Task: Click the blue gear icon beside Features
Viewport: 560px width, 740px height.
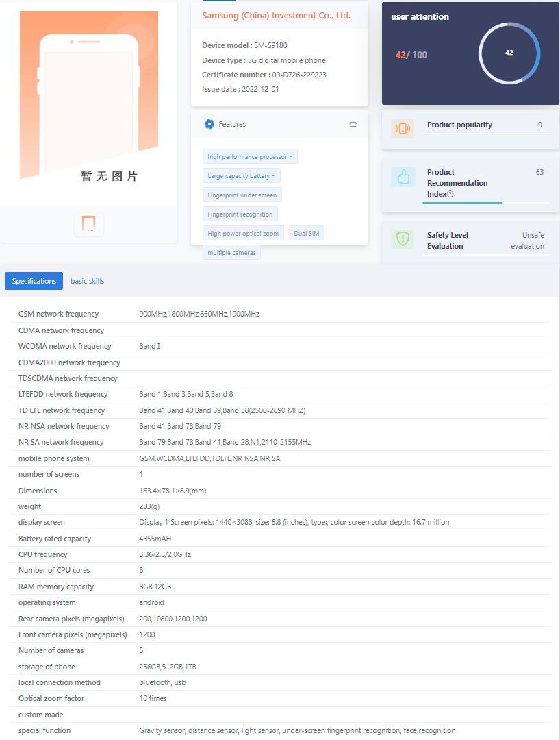Action: (209, 124)
